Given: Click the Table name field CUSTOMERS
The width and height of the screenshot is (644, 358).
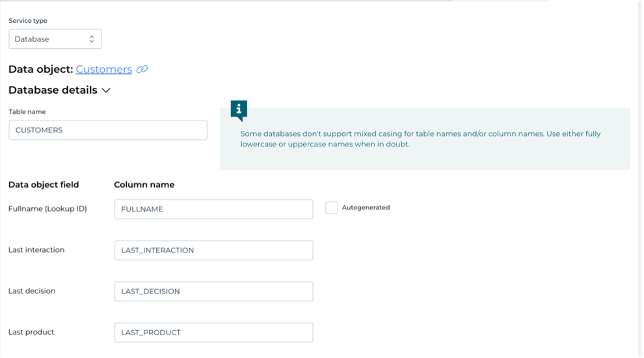Looking at the screenshot, I should pos(108,130).
